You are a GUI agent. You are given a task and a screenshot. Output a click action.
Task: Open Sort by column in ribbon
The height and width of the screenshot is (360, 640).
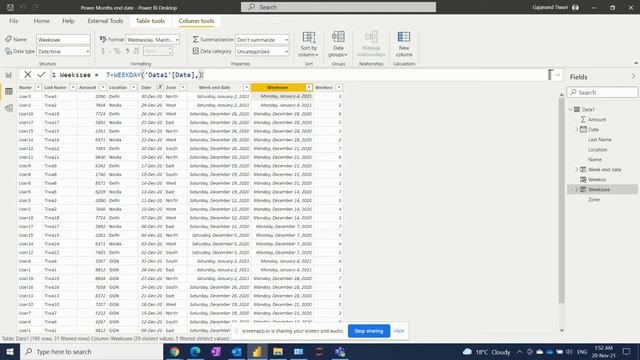[x=309, y=44]
